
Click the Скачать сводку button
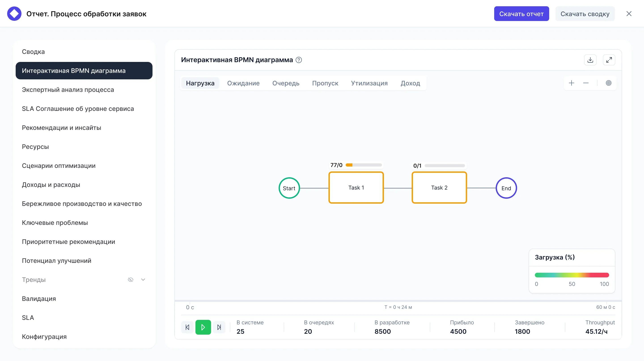tap(585, 13)
